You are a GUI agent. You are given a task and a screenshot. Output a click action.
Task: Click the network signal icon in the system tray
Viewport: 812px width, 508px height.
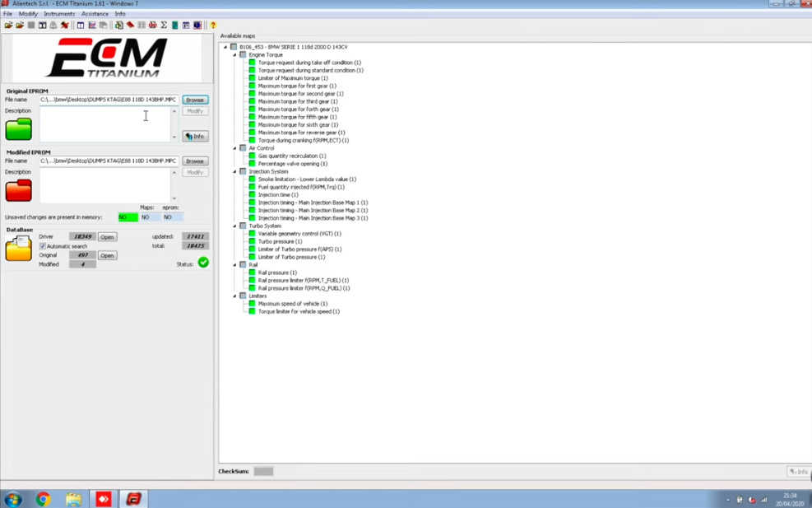pyautogui.click(x=763, y=500)
